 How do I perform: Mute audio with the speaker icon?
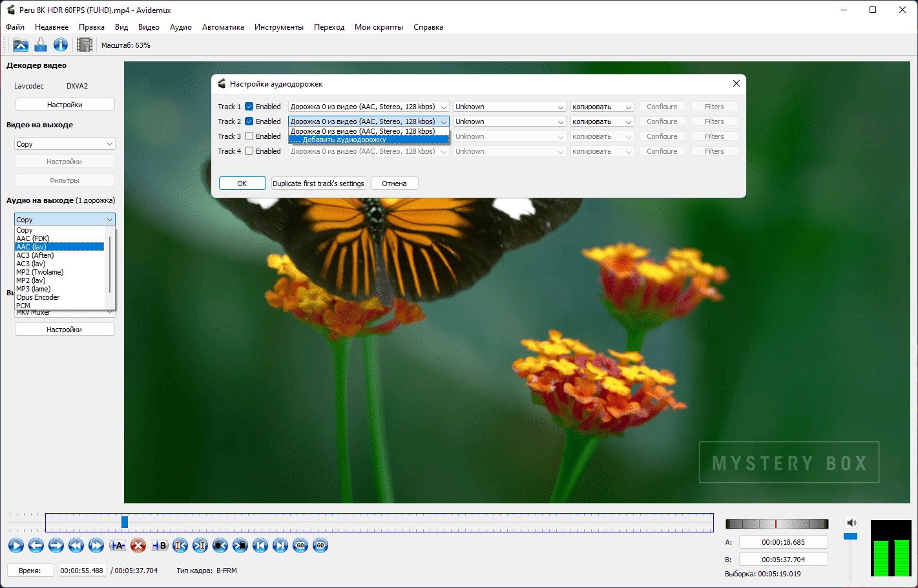tap(851, 523)
